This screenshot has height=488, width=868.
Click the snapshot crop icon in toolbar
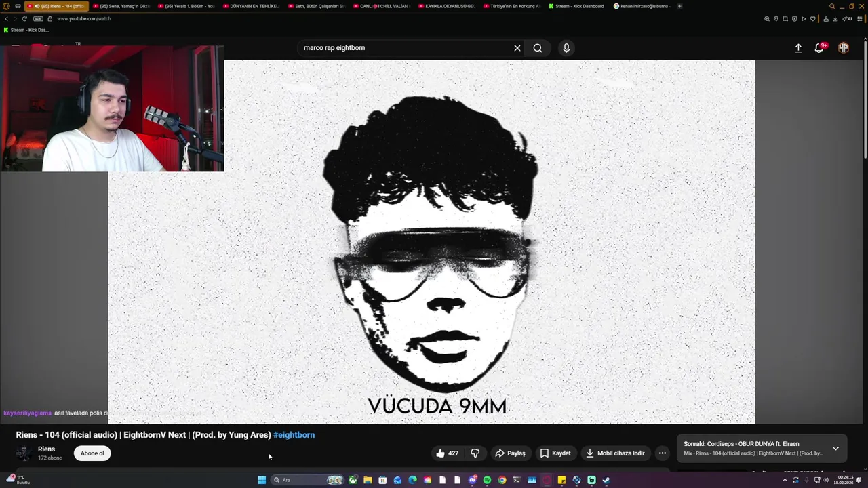[785, 19]
